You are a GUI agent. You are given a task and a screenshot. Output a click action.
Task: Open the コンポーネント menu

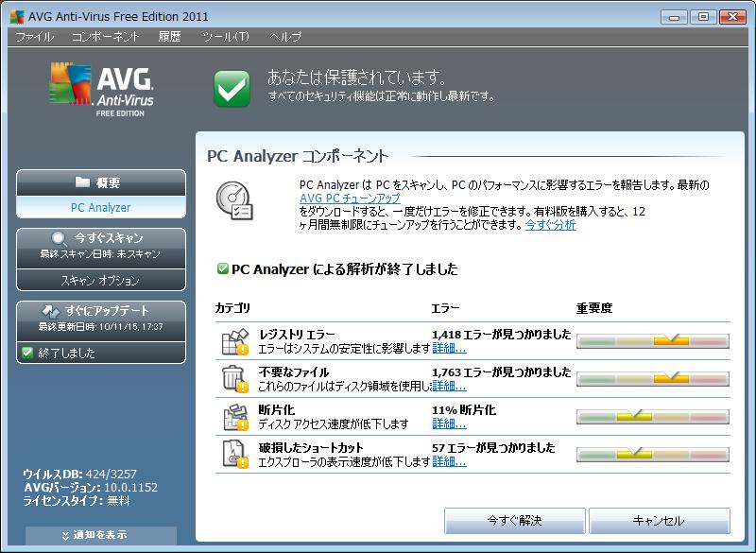106,37
